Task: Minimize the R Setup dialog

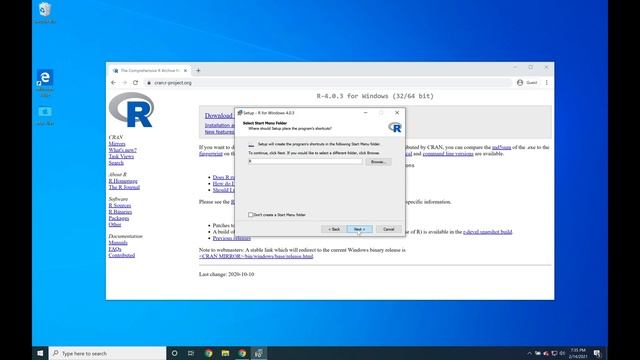Action: pyautogui.click(x=365, y=113)
